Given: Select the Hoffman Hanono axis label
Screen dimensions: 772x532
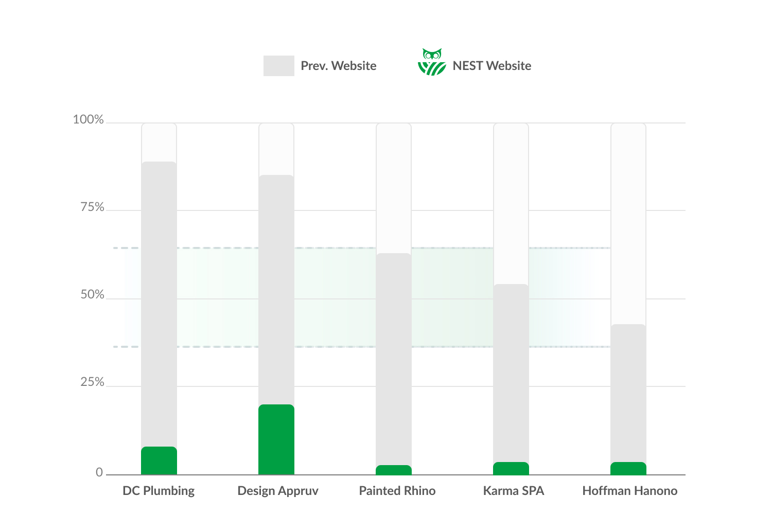Looking at the screenshot, I should click(630, 491).
